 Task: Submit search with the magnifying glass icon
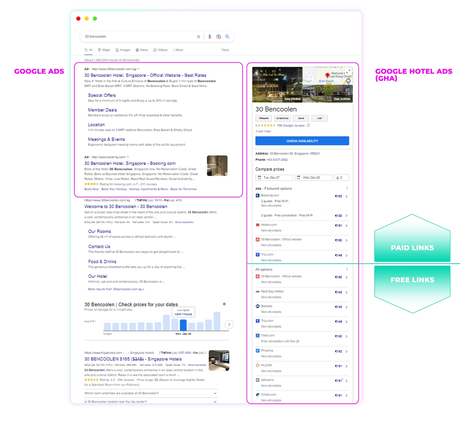[x=227, y=37]
